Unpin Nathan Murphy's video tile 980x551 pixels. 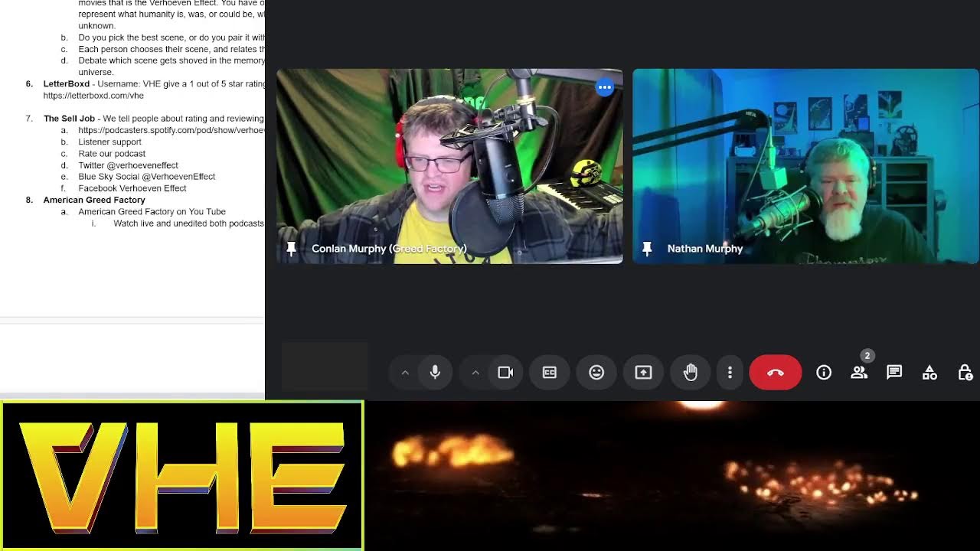tap(647, 249)
